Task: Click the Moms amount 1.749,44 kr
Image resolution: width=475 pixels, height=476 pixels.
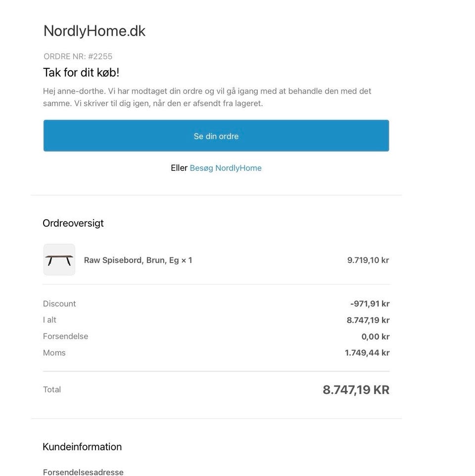Action: 367,353
